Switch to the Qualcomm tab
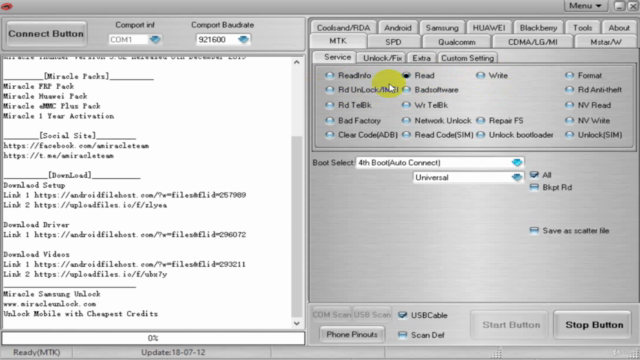 point(456,42)
